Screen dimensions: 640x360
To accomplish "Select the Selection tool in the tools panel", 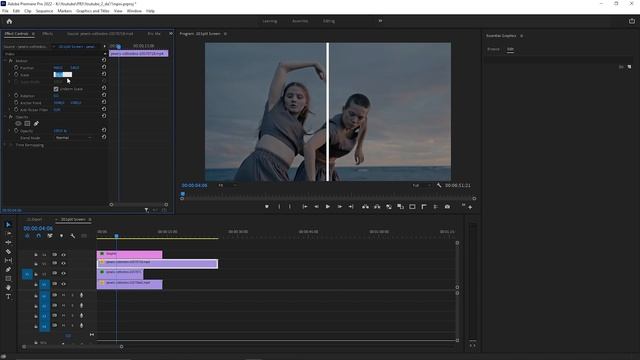I will (x=8, y=224).
